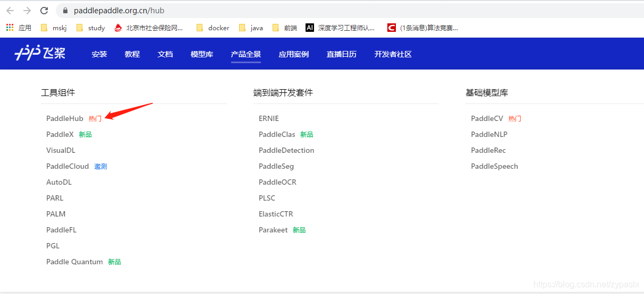Open the PaddleSpeech link
This screenshot has height=294, width=644.
point(494,166)
